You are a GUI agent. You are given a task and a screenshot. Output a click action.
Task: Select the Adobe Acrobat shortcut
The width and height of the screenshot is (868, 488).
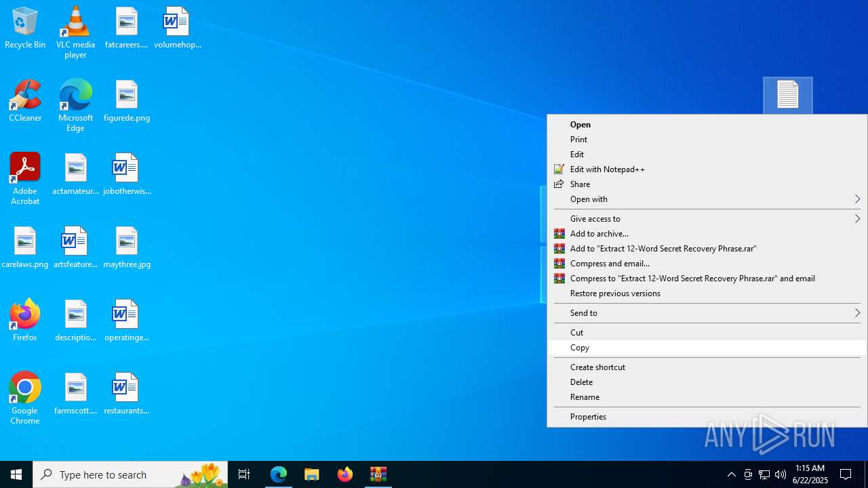[x=25, y=179]
